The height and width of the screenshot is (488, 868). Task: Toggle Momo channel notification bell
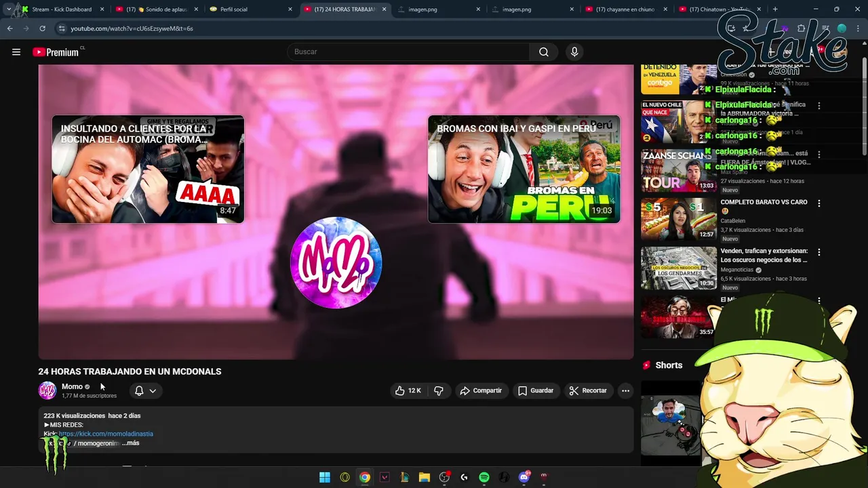click(139, 390)
